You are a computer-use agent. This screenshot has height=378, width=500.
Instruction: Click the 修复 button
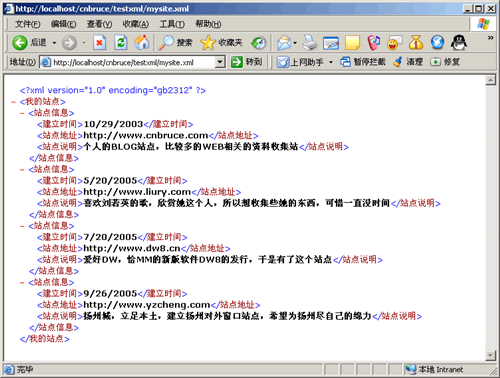[445, 62]
